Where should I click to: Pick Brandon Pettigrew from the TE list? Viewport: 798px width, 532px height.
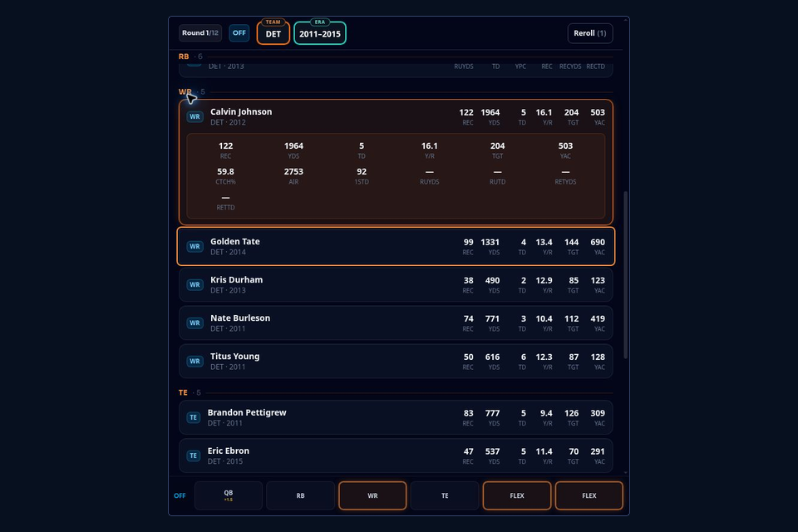396,417
